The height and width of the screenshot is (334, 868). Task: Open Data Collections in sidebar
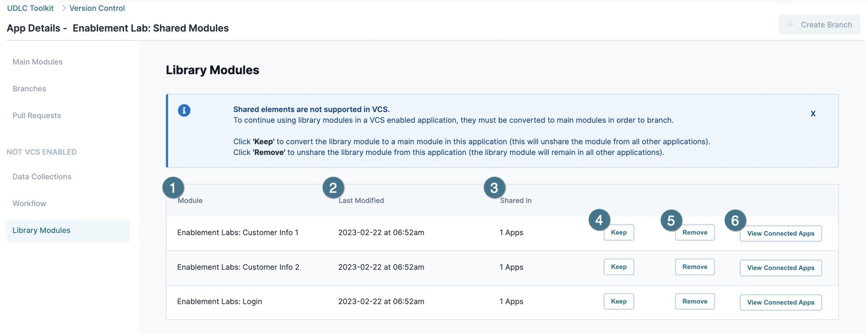pos(42,177)
